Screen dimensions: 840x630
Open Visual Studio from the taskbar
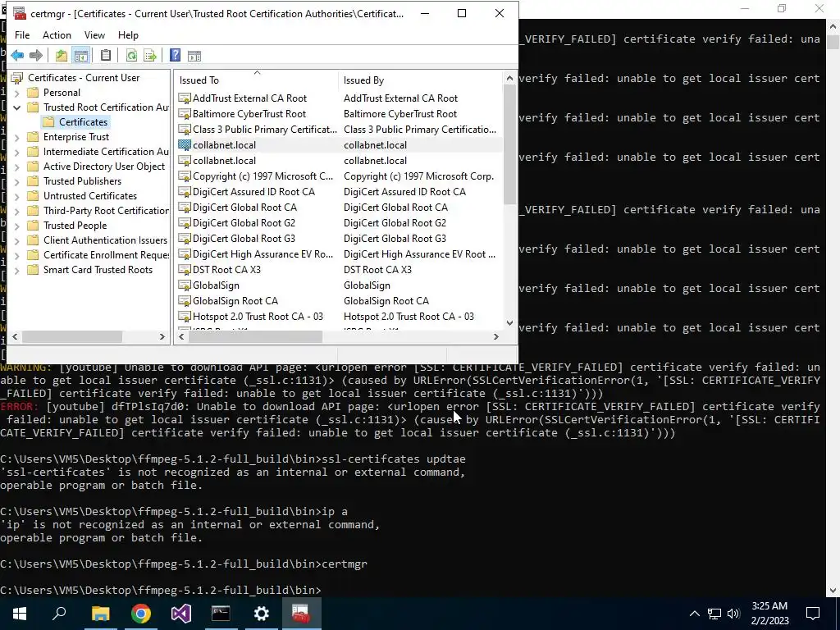(x=181, y=614)
